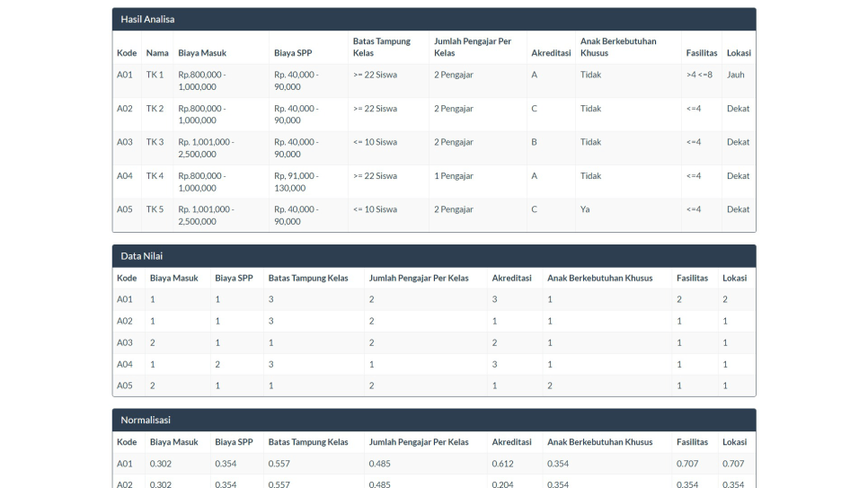Click 'Rp. 1,001,000 - 2,500,000' cell for TK 5
The height and width of the screenshot is (488, 868).
coord(206,216)
